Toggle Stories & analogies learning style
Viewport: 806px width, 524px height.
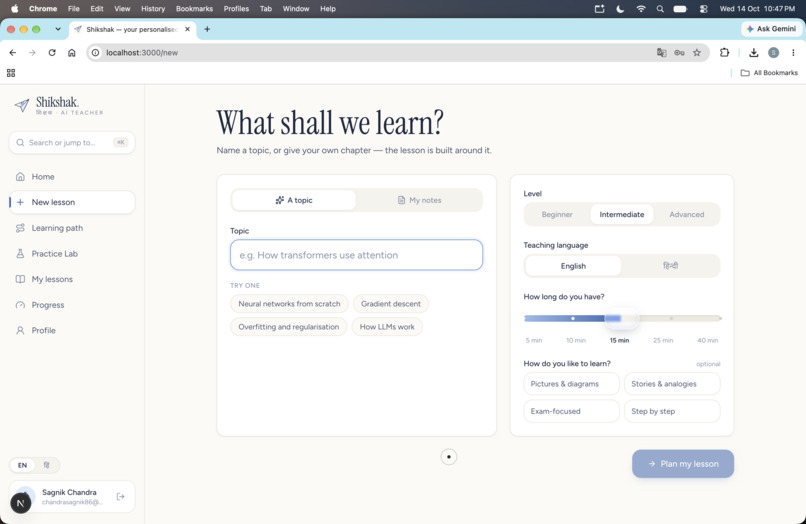click(672, 384)
